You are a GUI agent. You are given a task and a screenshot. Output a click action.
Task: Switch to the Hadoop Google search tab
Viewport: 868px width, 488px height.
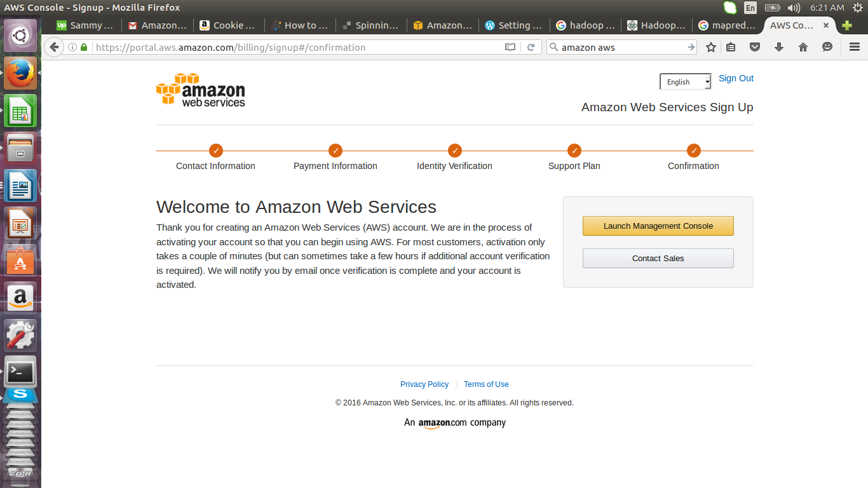(585, 25)
